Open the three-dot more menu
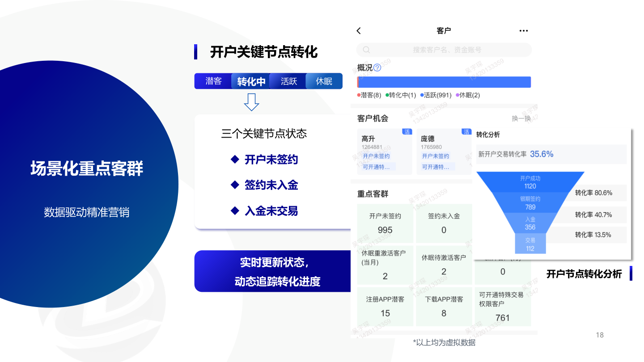644x362 pixels. point(524,31)
